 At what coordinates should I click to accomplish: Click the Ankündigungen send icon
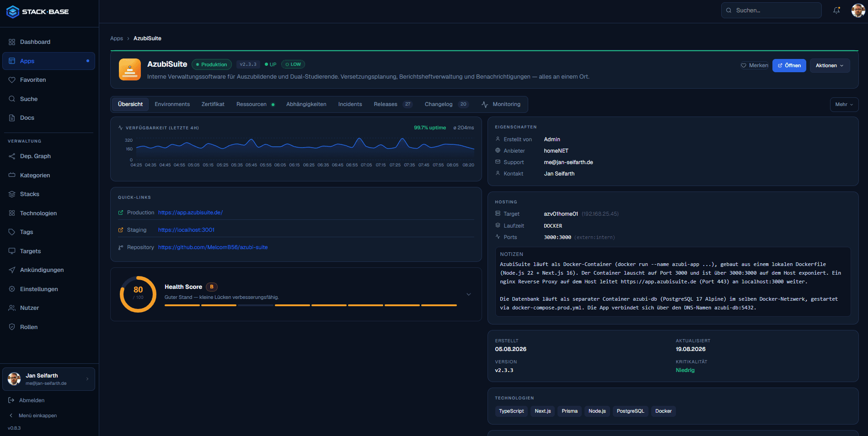click(12, 270)
